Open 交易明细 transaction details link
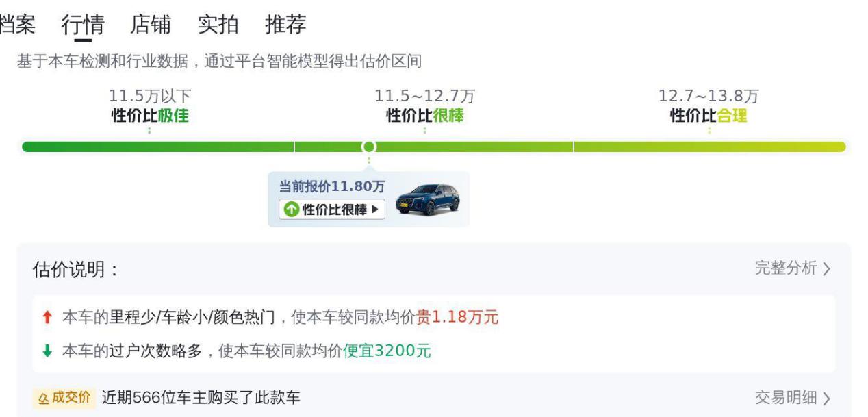This screenshot has height=417, width=868. [785, 398]
